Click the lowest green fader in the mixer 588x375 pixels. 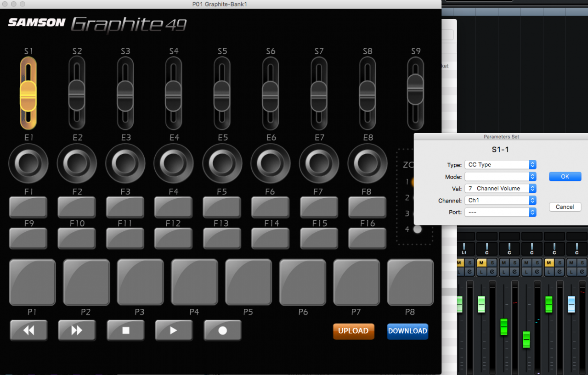point(526,339)
